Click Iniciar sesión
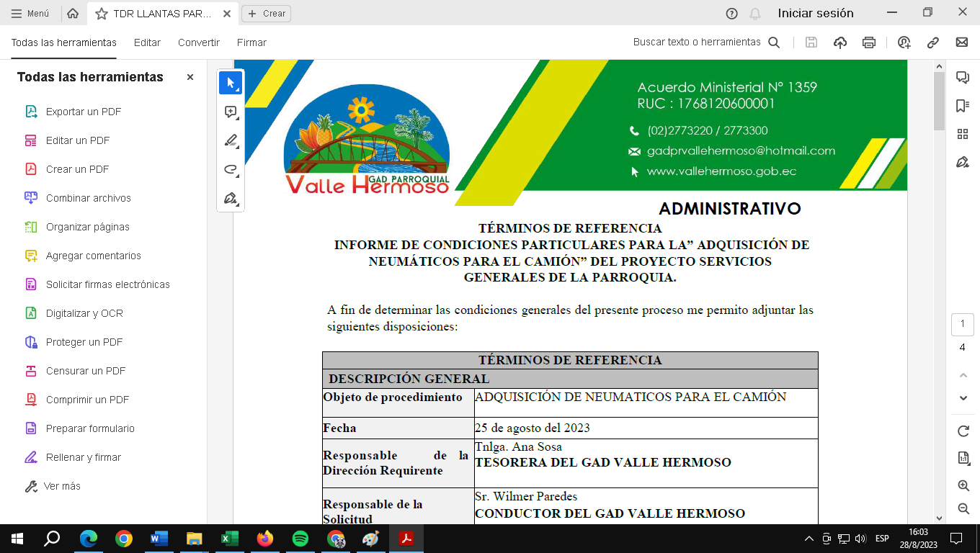The image size is (980, 553). [815, 14]
